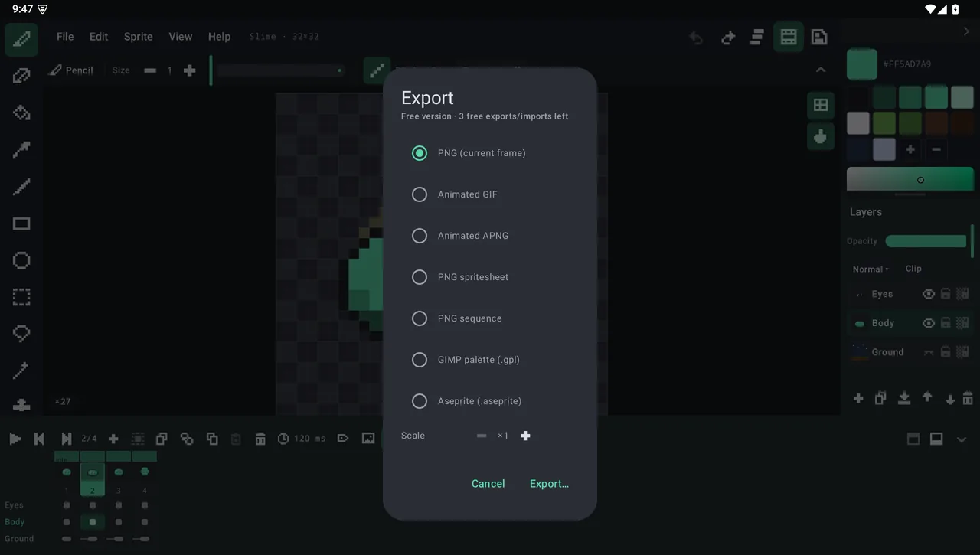Open the Sprite menu
The width and height of the screenshot is (980, 555).
(139, 37)
